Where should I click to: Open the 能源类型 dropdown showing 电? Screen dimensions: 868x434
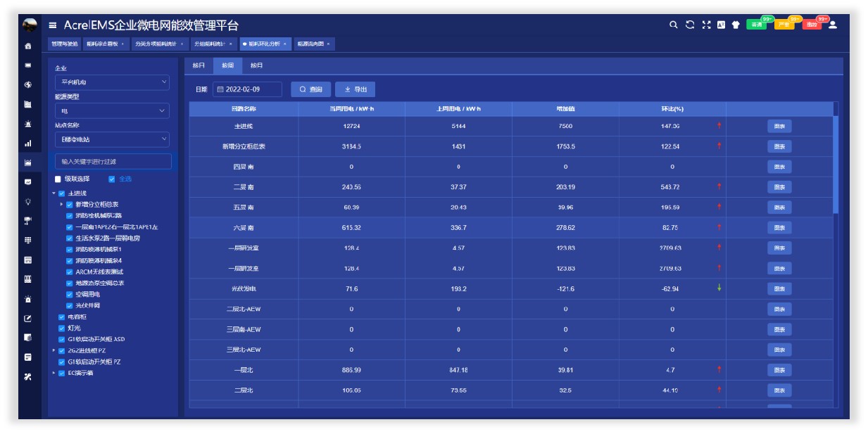tap(112, 111)
